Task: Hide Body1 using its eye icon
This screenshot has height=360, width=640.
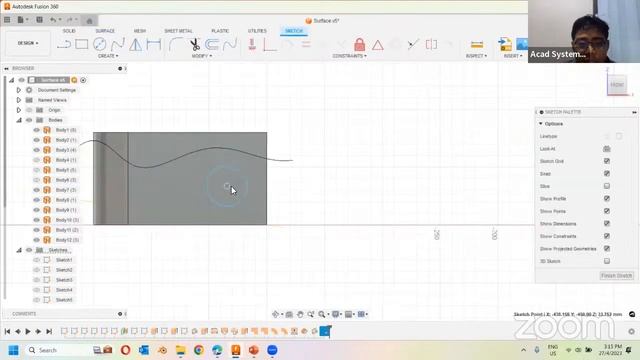Action: click(37, 130)
